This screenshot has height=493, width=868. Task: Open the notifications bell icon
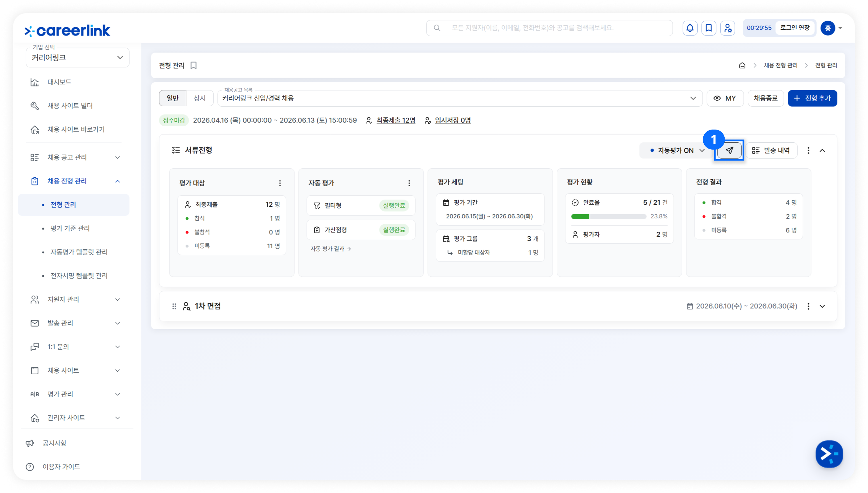coord(690,28)
